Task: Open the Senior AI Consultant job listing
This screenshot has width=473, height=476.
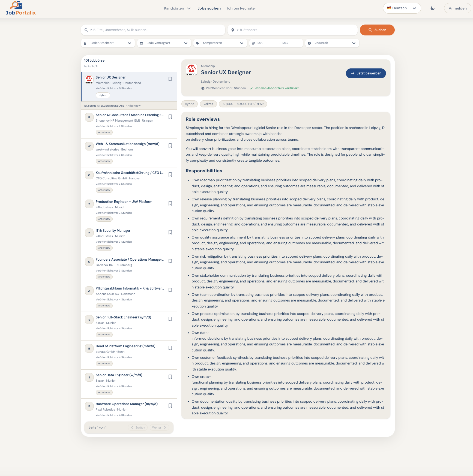Action: 129,124
